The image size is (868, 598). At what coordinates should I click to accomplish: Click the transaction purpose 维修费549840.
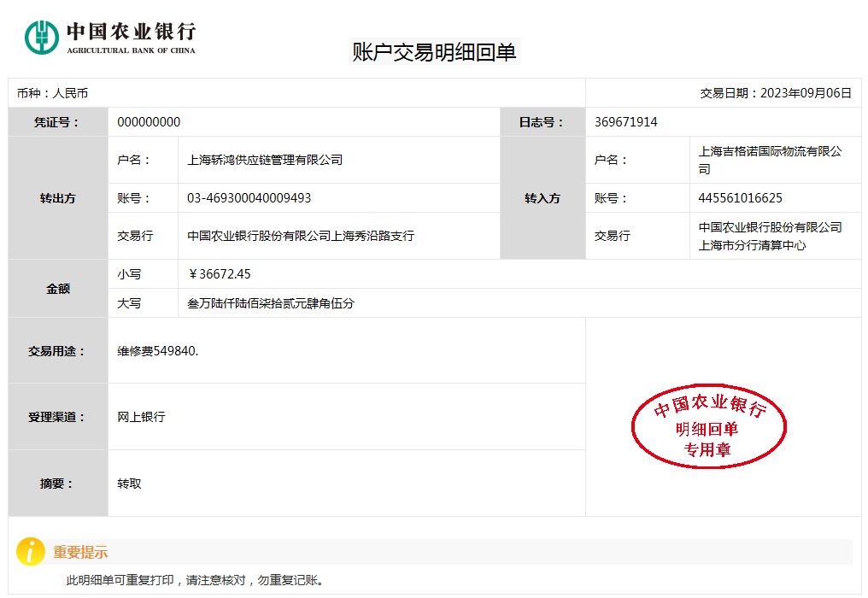(x=158, y=351)
